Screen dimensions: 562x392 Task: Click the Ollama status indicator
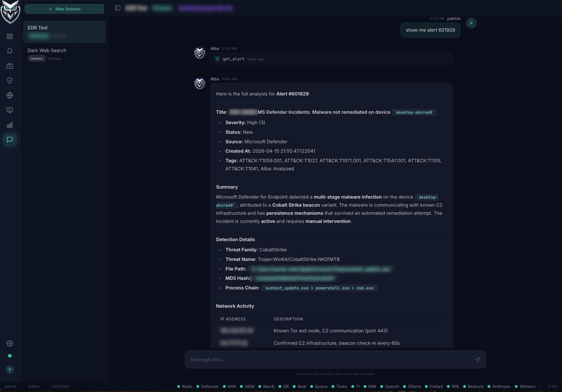pos(412,386)
